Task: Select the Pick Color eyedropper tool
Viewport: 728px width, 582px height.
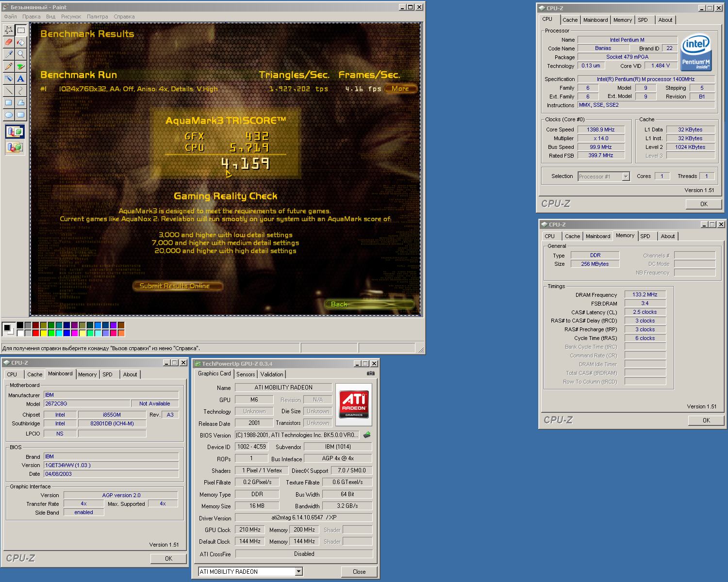Action: tap(9, 54)
